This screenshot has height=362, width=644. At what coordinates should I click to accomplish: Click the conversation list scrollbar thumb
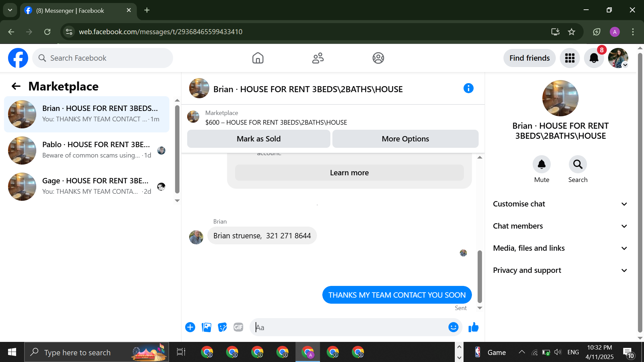point(177,149)
